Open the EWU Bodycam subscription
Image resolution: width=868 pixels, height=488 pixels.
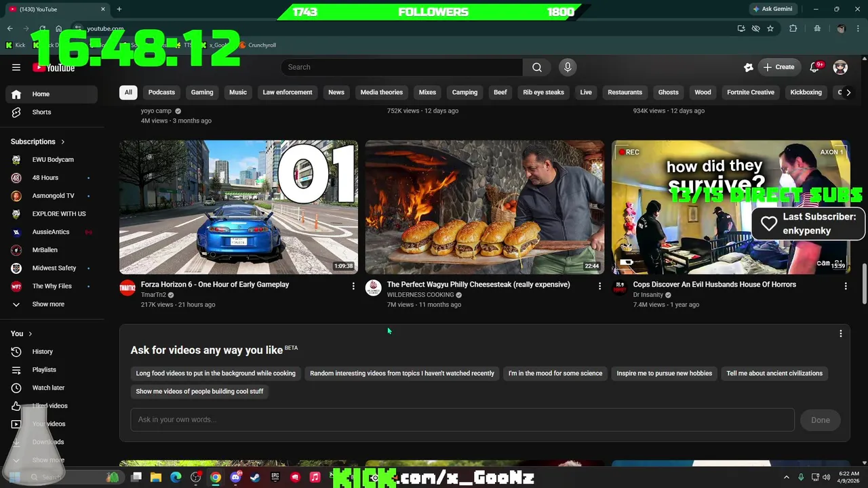click(52, 159)
